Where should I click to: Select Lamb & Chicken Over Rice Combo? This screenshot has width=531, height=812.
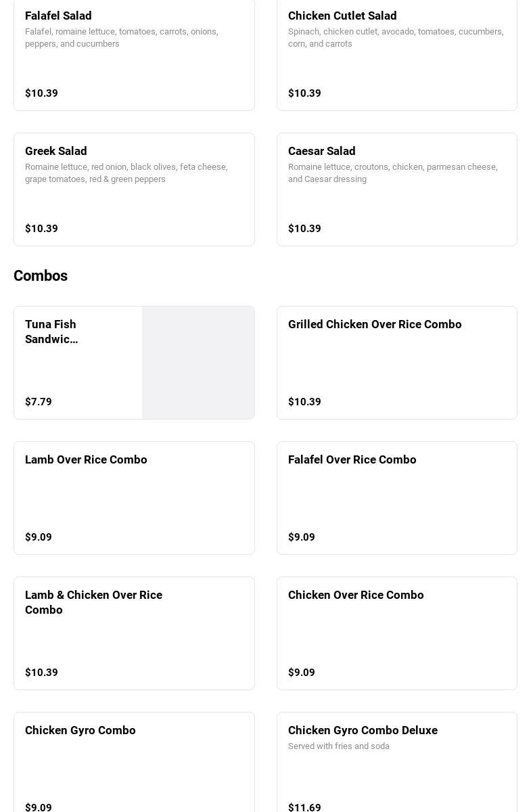pyautogui.click(x=134, y=633)
